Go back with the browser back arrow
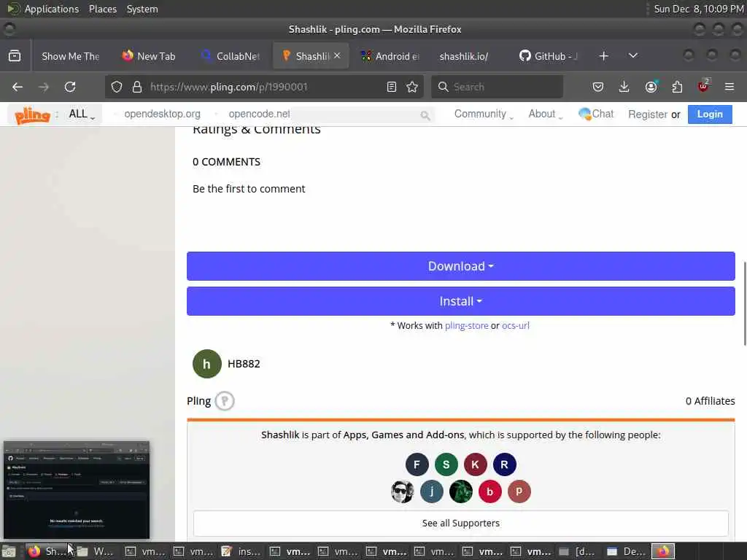 pos(18,87)
